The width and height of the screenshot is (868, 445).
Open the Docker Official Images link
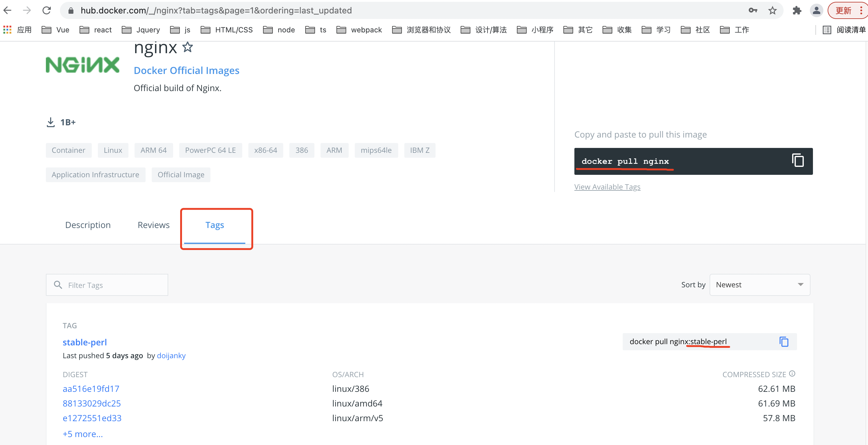186,70
